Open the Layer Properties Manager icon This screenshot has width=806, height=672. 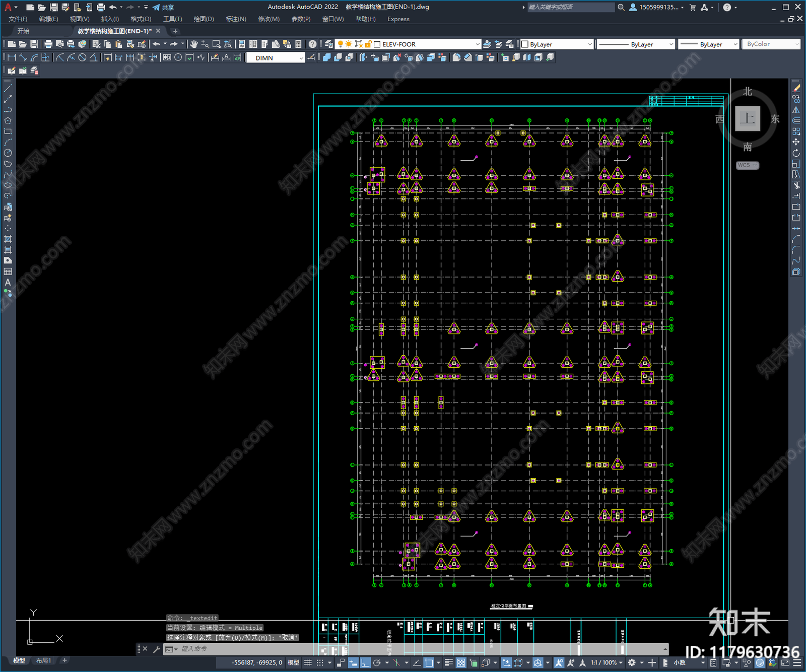(329, 44)
